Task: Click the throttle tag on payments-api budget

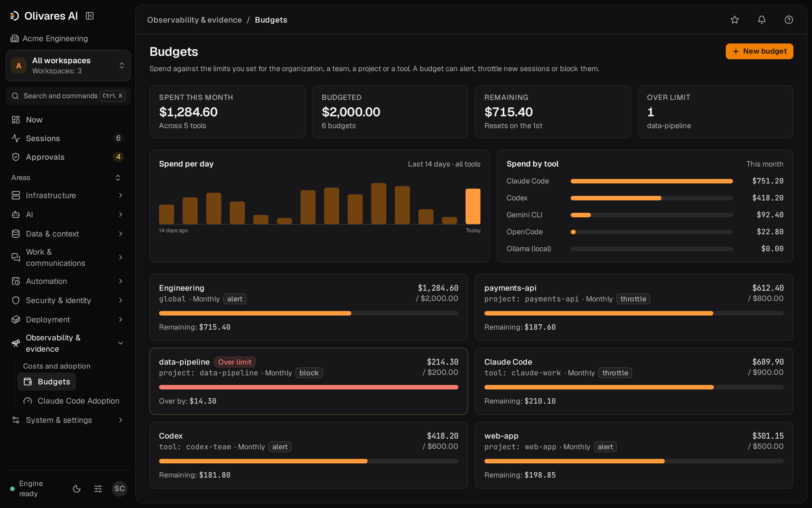Action: point(633,299)
